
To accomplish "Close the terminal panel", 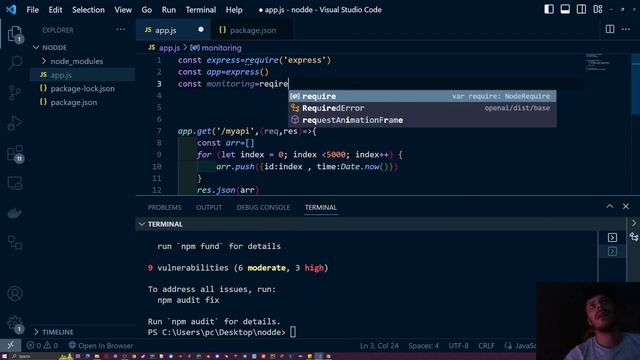I will (x=626, y=207).
